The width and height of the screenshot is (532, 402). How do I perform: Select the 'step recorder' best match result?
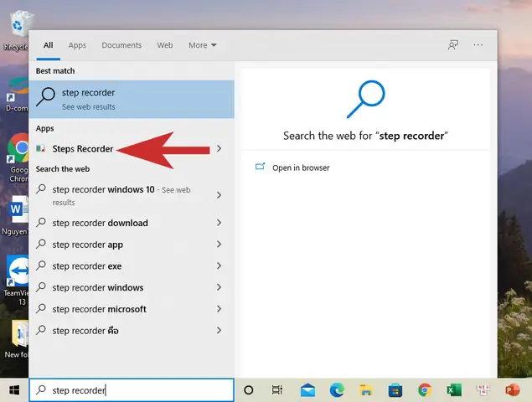[132, 100]
